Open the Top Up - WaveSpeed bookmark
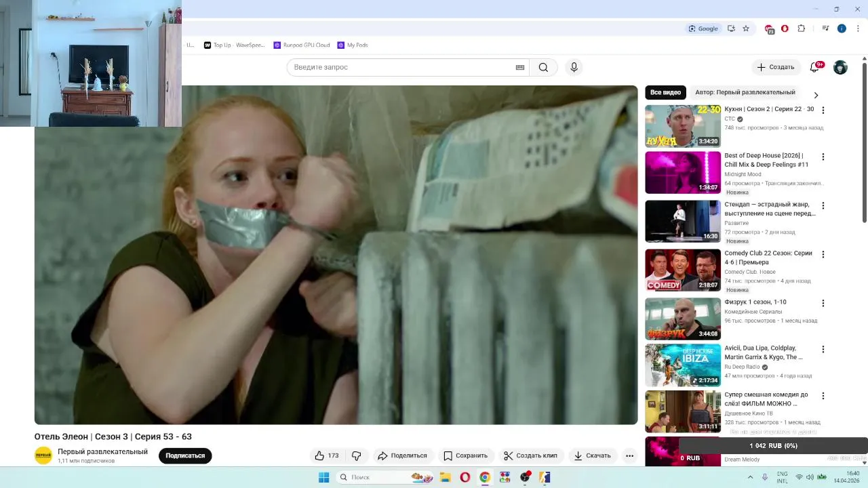 tap(235, 45)
